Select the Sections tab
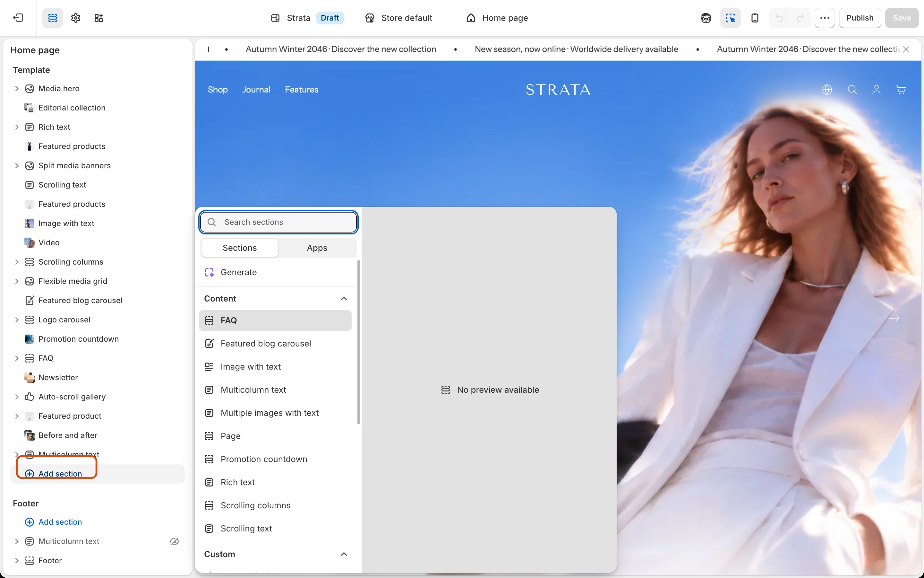The image size is (924, 578). [x=239, y=248]
